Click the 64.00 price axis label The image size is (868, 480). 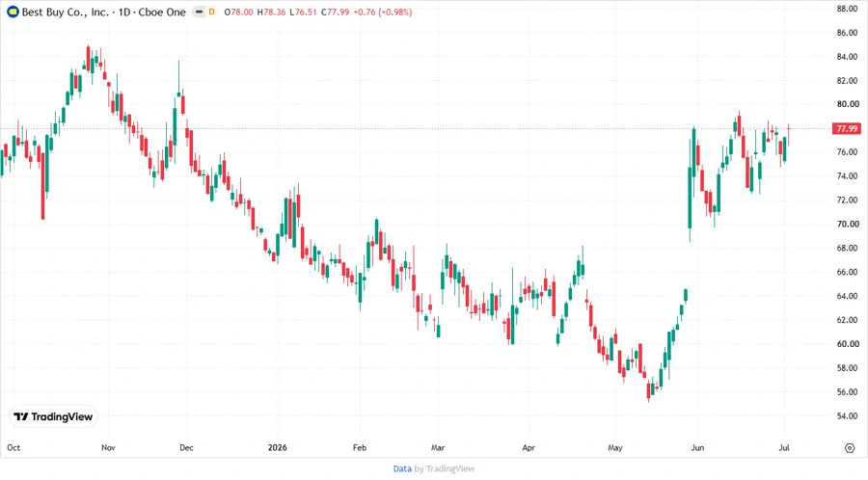848,296
